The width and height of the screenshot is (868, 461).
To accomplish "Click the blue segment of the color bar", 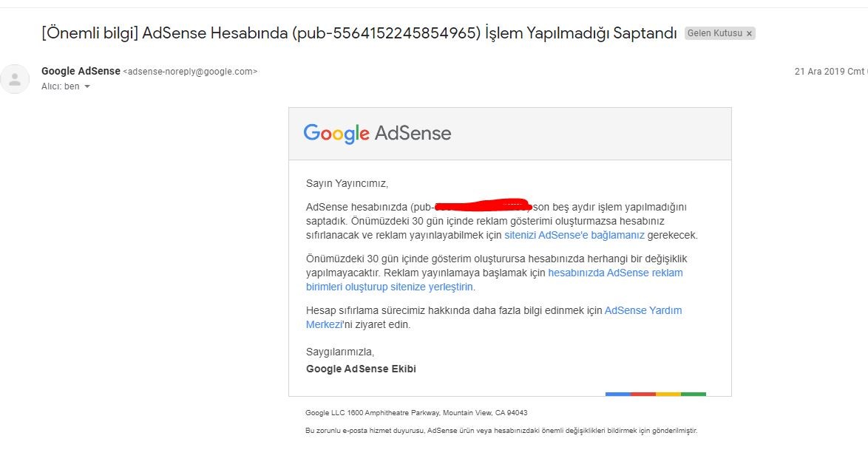I will click(618, 394).
